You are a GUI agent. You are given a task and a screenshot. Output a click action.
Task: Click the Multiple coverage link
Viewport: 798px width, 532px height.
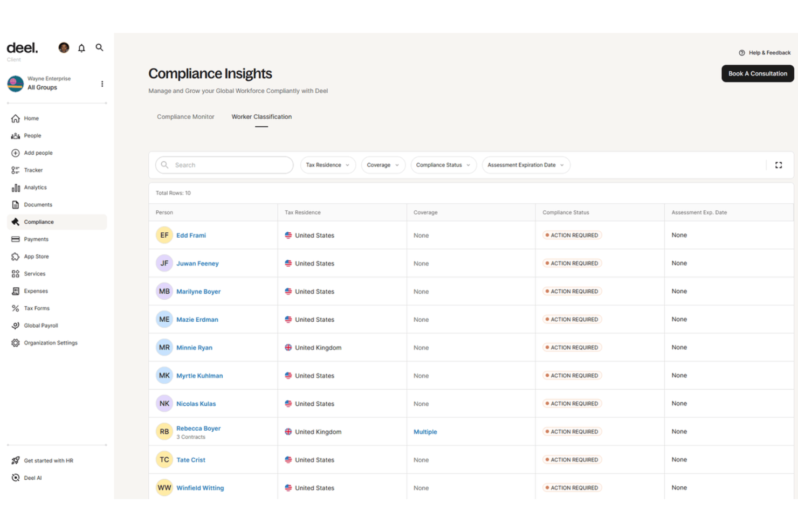coord(425,432)
